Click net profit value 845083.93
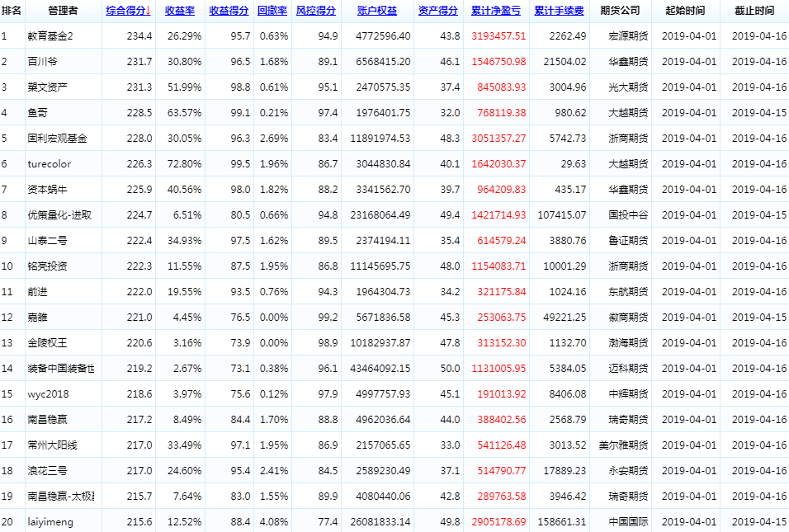The height and width of the screenshot is (532, 789). [x=502, y=87]
